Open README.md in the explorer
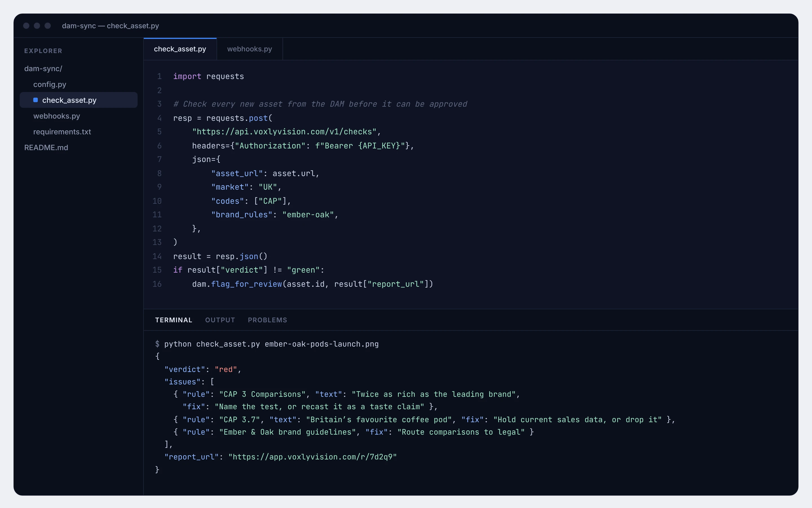Image resolution: width=812 pixels, height=508 pixels. pyautogui.click(x=46, y=148)
